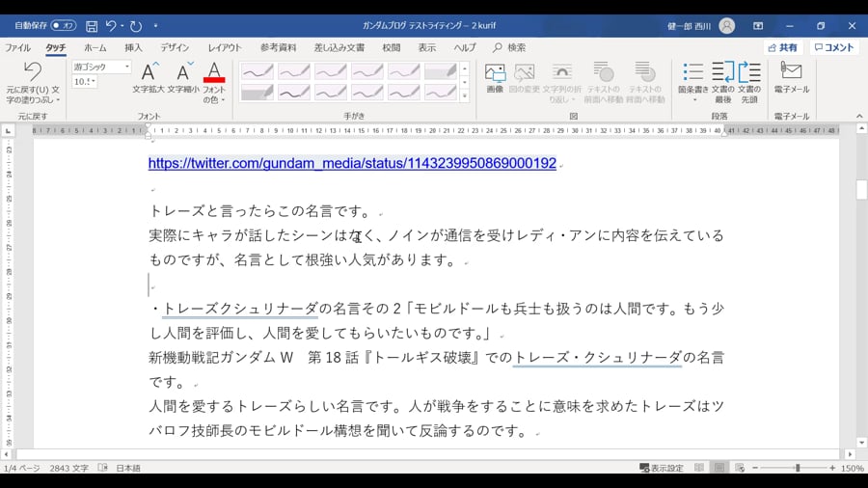Switch to the 参考資料 tab

tap(279, 47)
